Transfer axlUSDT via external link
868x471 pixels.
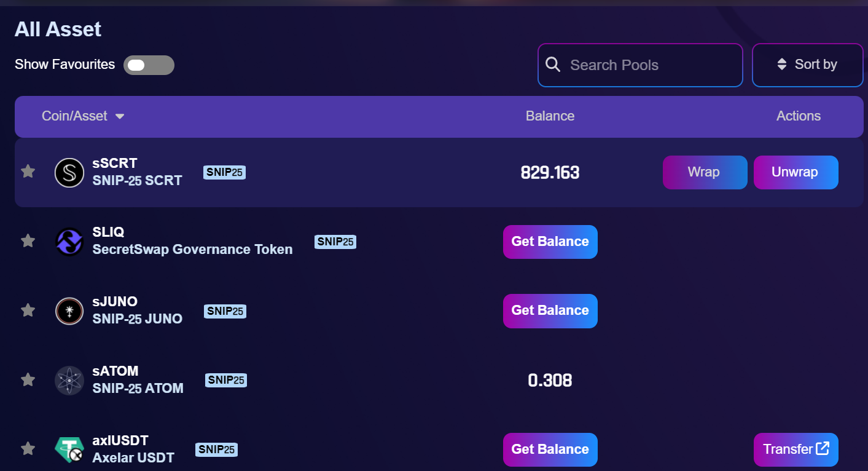pos(796,449)
